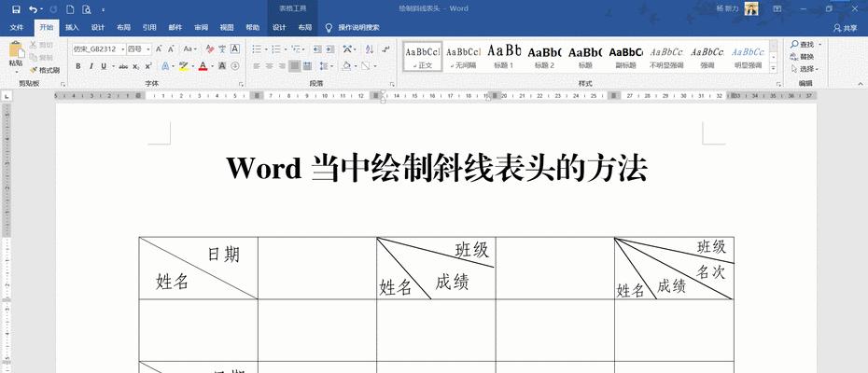
Task: Apply character shading icon
Action: (x=222, y=66)
